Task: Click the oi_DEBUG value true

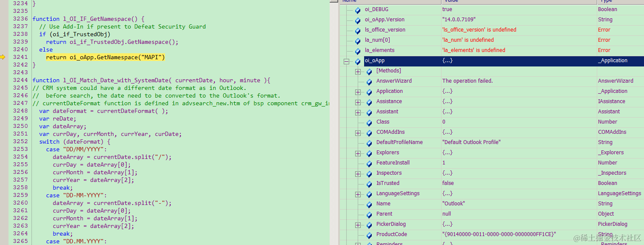Action: pos(447,9)
